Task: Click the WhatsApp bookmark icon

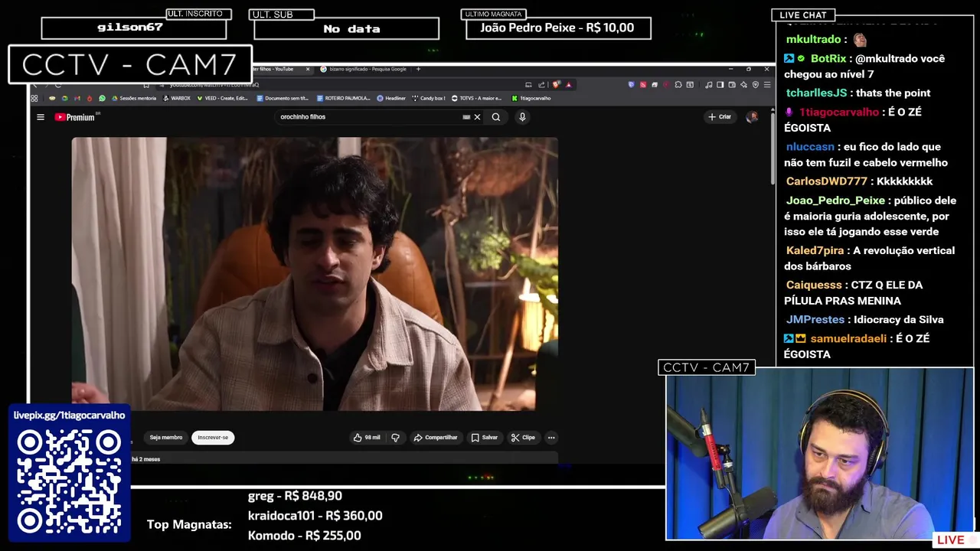Action: coord(102,98)
